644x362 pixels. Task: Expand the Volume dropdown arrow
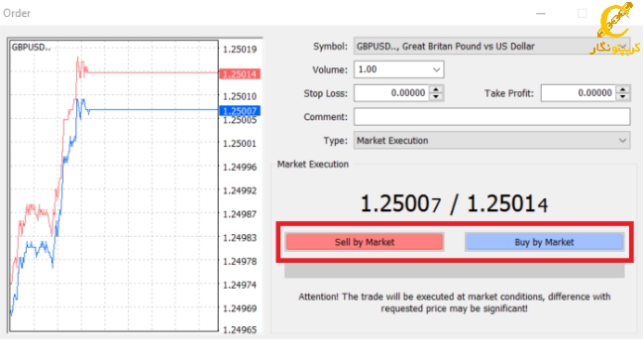[436, 69]
